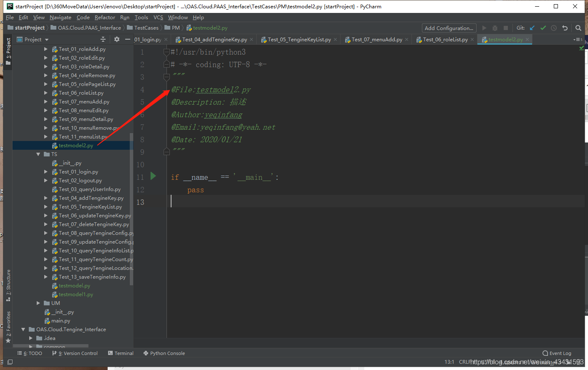Viewport: 588px width, 370px height.
Task: Open the Navigate menu
Action: pos(60,18)
